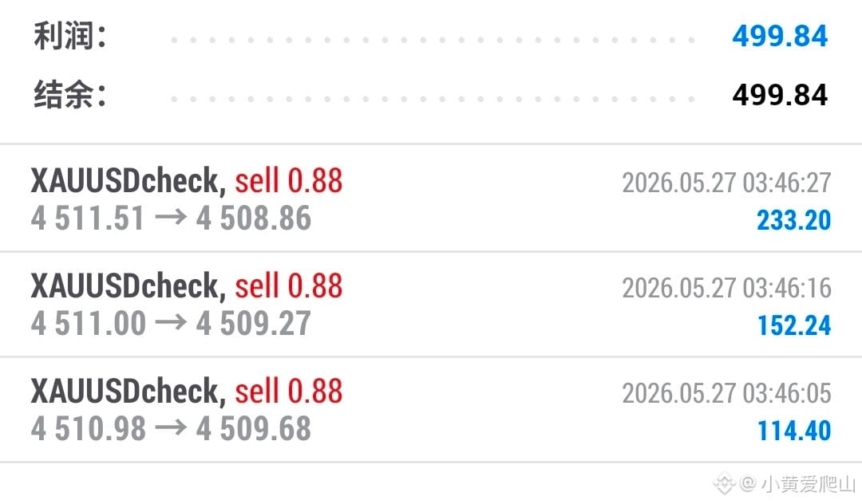The width and height of the screenshot is (862, 504).
Task: Select the 152.24 profit amount
Action: [x=794, y=325]
